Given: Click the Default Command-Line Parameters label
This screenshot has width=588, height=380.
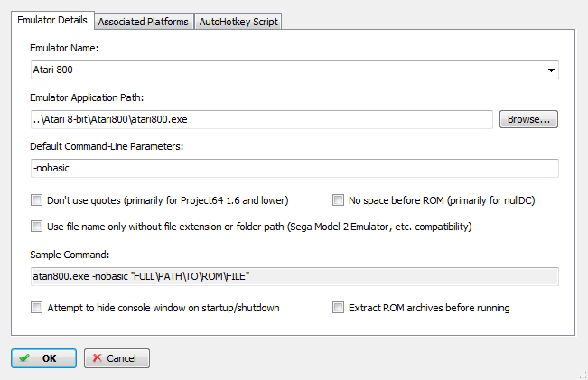Looking at the screenshot, I should 107,146.
